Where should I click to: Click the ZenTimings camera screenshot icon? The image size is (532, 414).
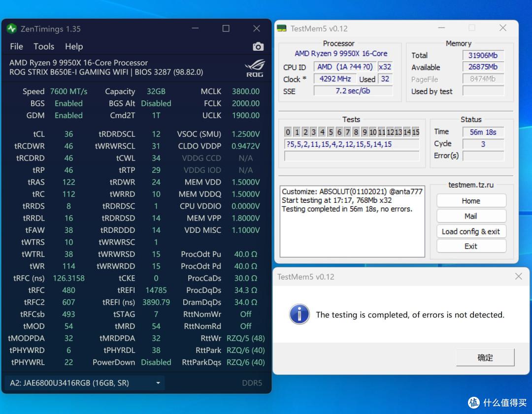point(258,46)
